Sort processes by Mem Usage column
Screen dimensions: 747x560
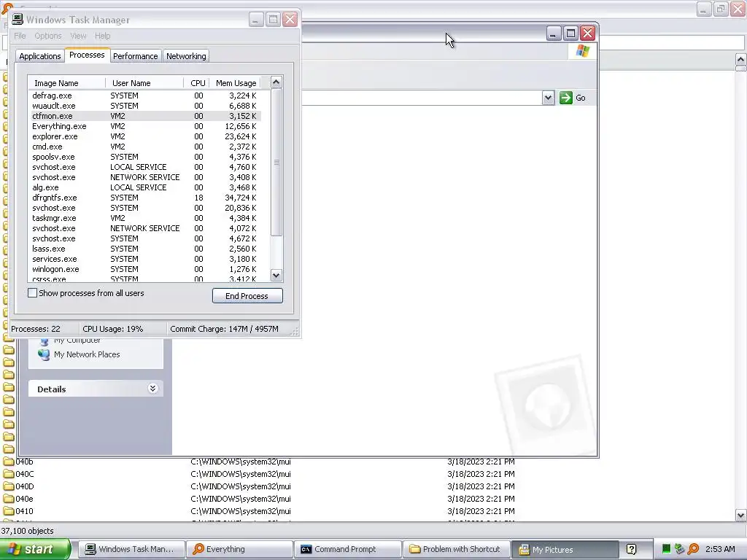point(236,83)
